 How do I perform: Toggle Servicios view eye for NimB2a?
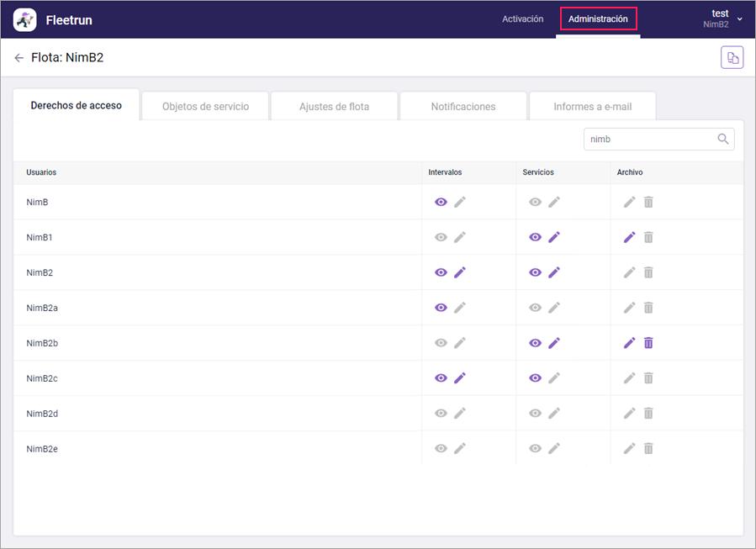coord(535,308)
